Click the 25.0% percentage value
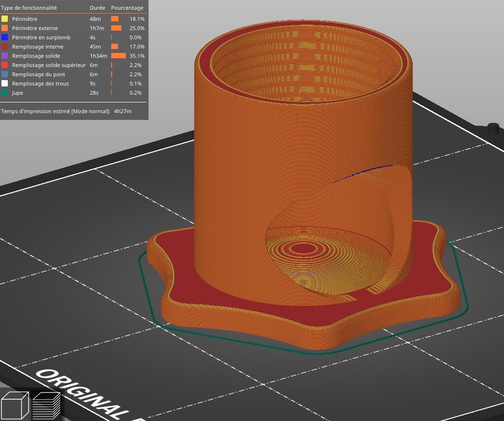 137,28
